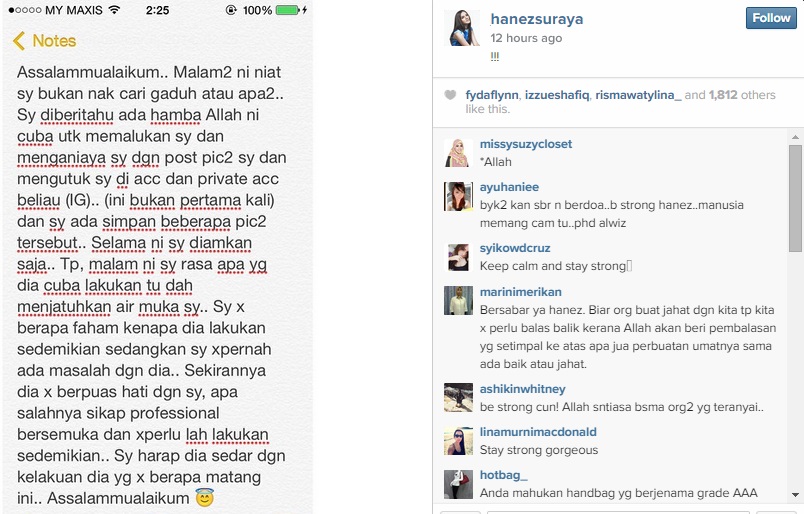Open fydaflynn liker profile link
Viewport: 804px width, 514px height.
492,95
